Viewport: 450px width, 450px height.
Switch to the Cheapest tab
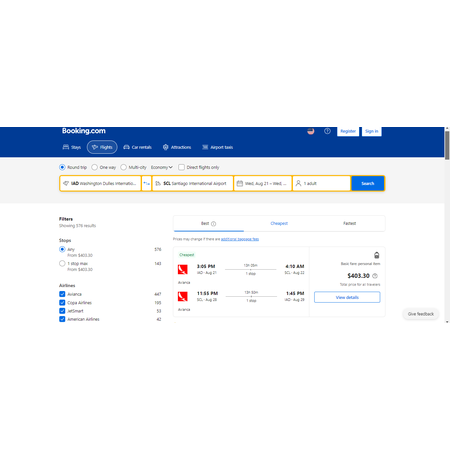tap(279, 223)
